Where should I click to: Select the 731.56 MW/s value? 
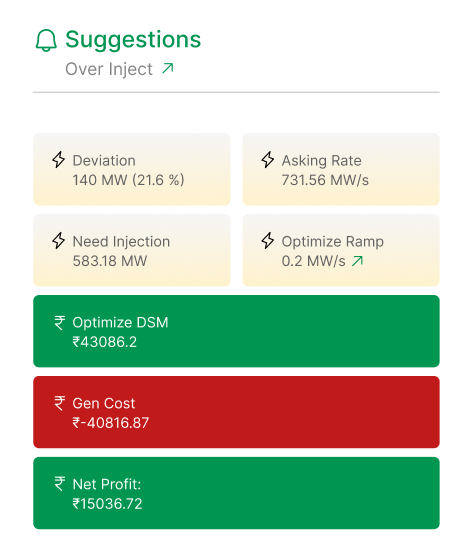coord(325,180)
